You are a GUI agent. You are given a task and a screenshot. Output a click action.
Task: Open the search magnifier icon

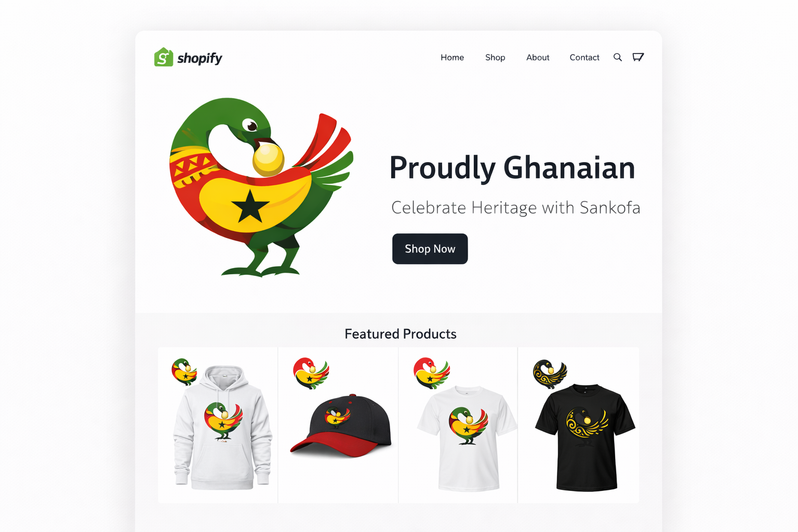[x=617, y=57]
